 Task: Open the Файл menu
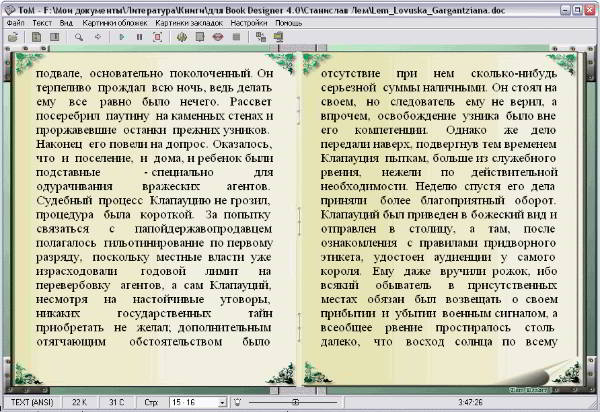pos(15,22)
